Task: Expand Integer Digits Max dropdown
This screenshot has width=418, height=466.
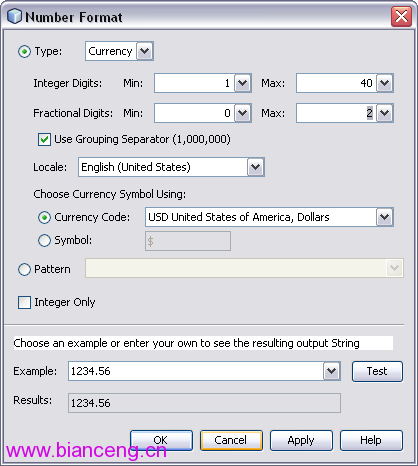Action: tap(385, 83)
